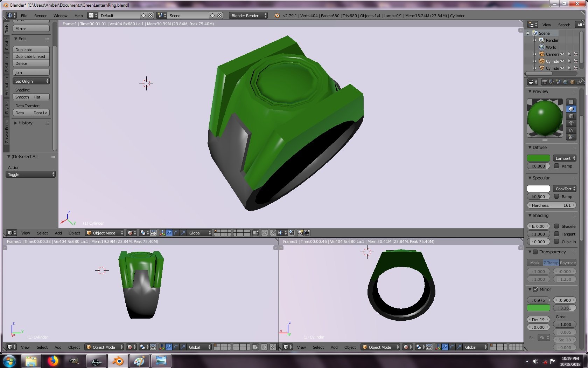The width and height of the screenshot is (588, 368).
Task: Open the Help menu
Action: point(79,16)
